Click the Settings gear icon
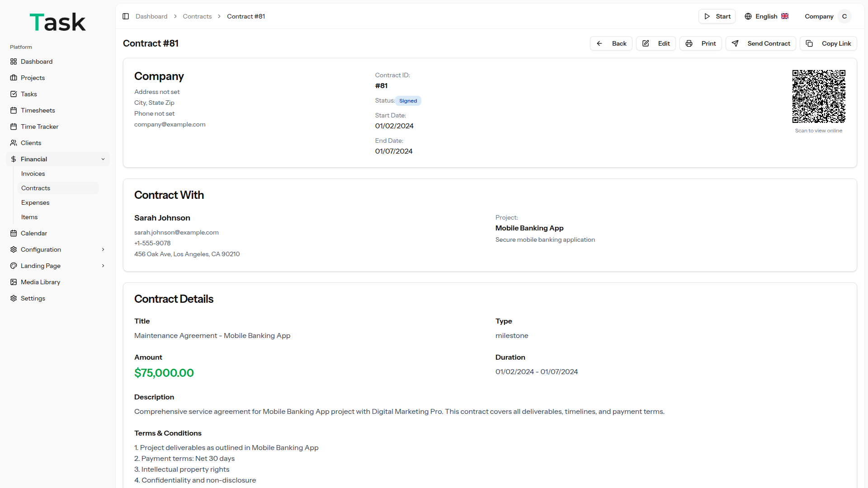Image resolution: width=868 pixels, height=488 pixels. [x=14, y=298]
